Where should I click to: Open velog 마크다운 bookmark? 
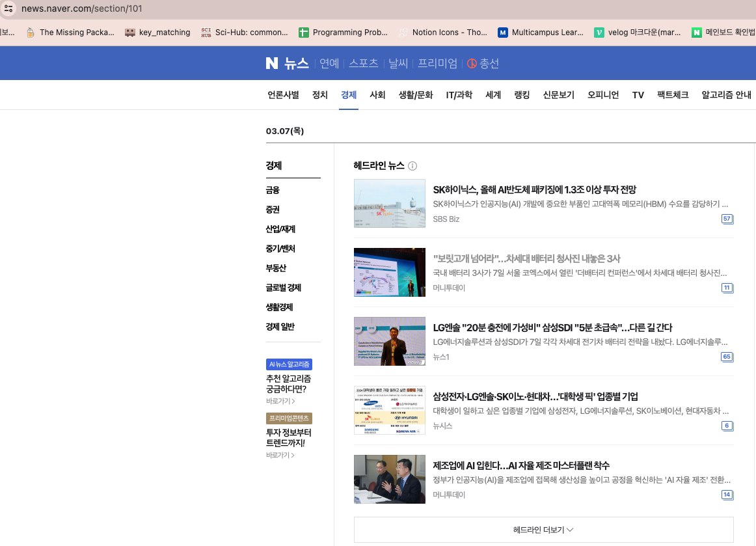[638, 33]
